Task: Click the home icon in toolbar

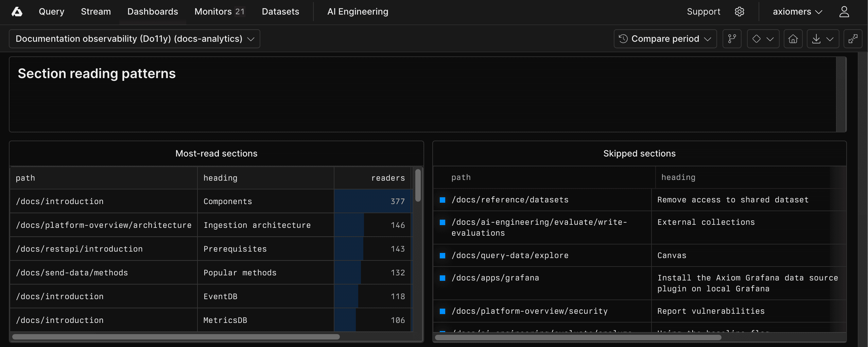Action: click(793, 39)
